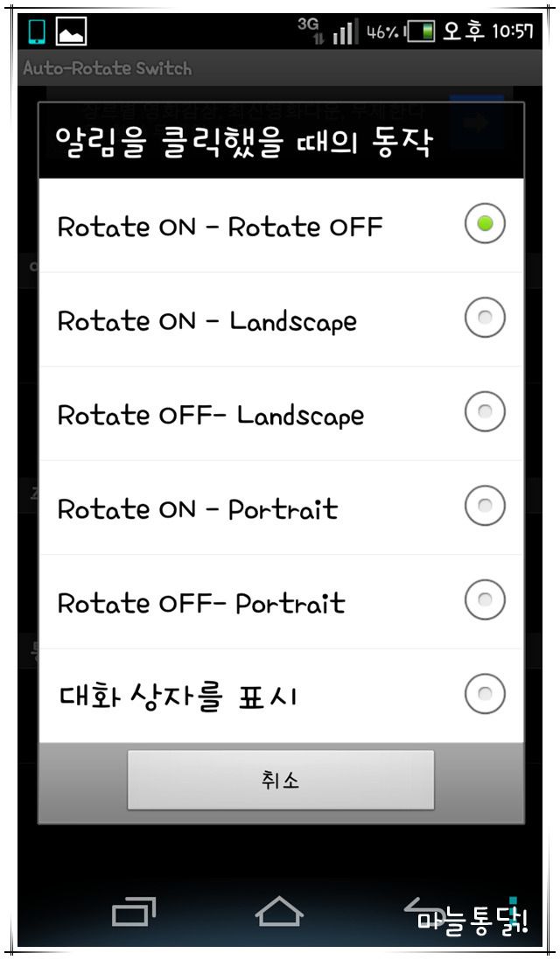Select Rotate OFF- Landscape radio button
This screenshot has height=960, width=560.
(485, 411)
